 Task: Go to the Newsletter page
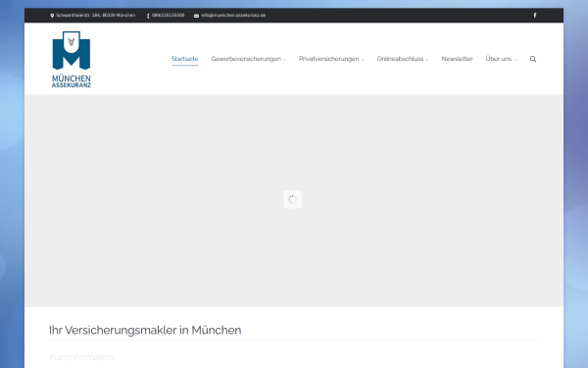[457, 59]
